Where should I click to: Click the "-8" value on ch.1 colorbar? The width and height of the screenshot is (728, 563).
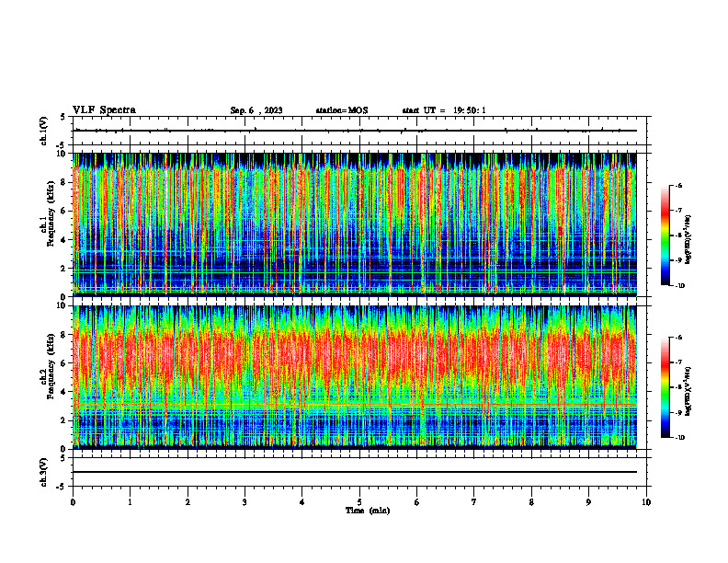(x=678, y=236)
